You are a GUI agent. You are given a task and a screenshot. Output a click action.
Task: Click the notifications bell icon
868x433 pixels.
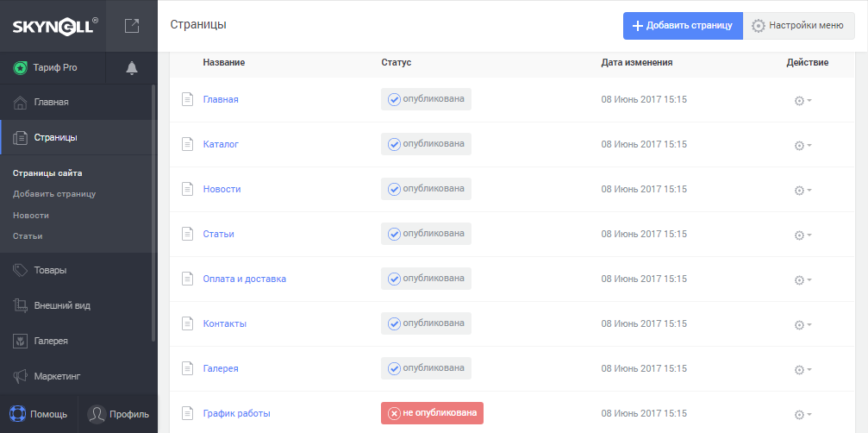(x=132, y=67)
